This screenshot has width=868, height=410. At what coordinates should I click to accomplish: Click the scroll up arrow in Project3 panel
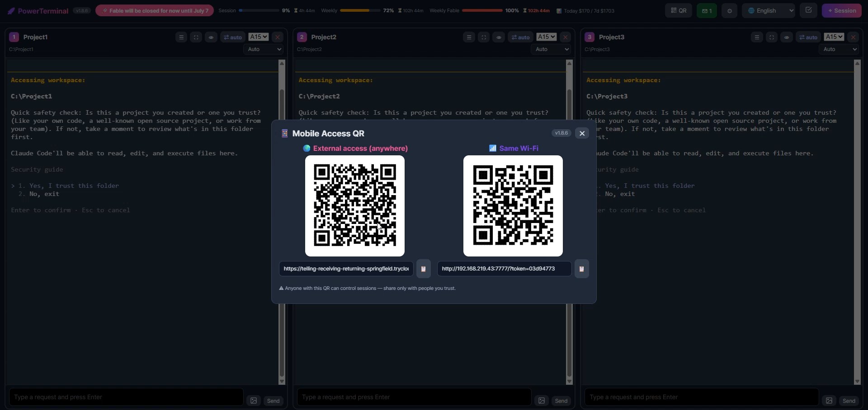click(x=857, y=64)
